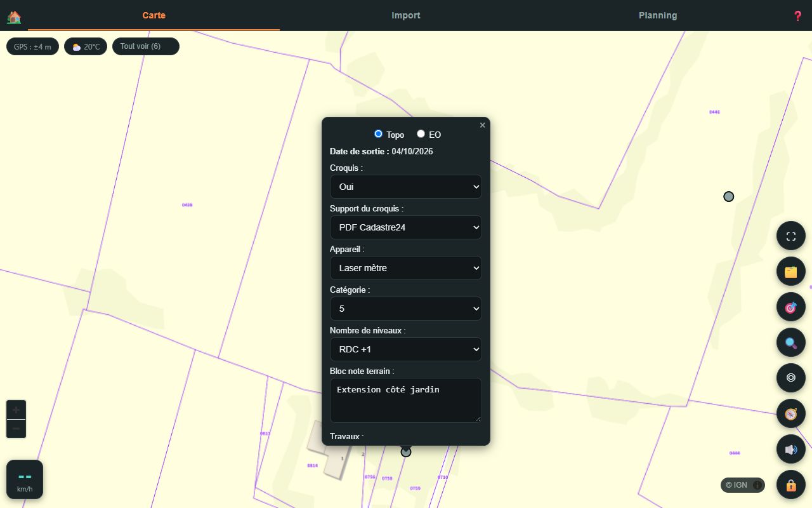Activate the compass orientation button
Image resolution: width=812 pixels, height=508 pixels.
pos(791,414)
